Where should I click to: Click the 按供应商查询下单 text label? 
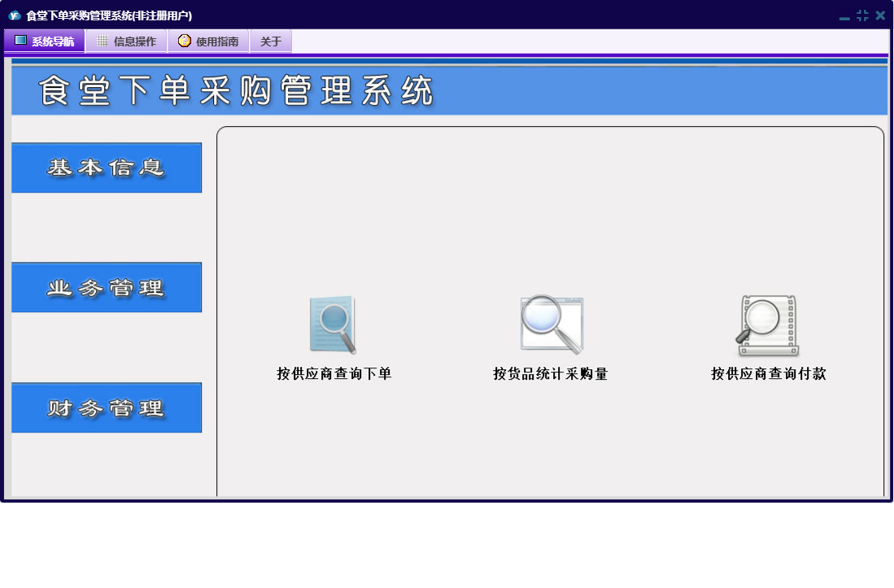pos(334,374)
